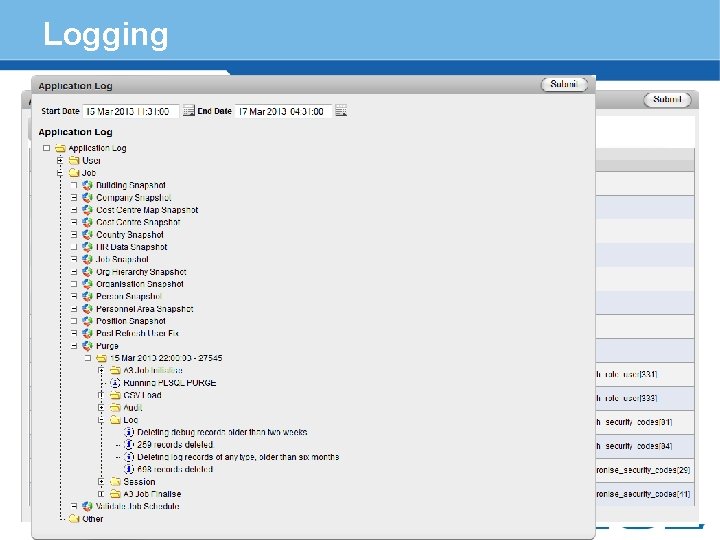Select the 'Org Hierarchy Snapshot' tree row
720x540 pixels.
(141, 272)
